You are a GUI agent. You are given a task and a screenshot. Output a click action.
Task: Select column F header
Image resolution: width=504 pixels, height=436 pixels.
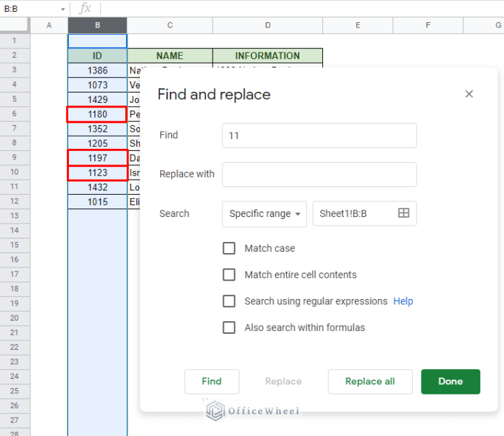coord(428,26)
